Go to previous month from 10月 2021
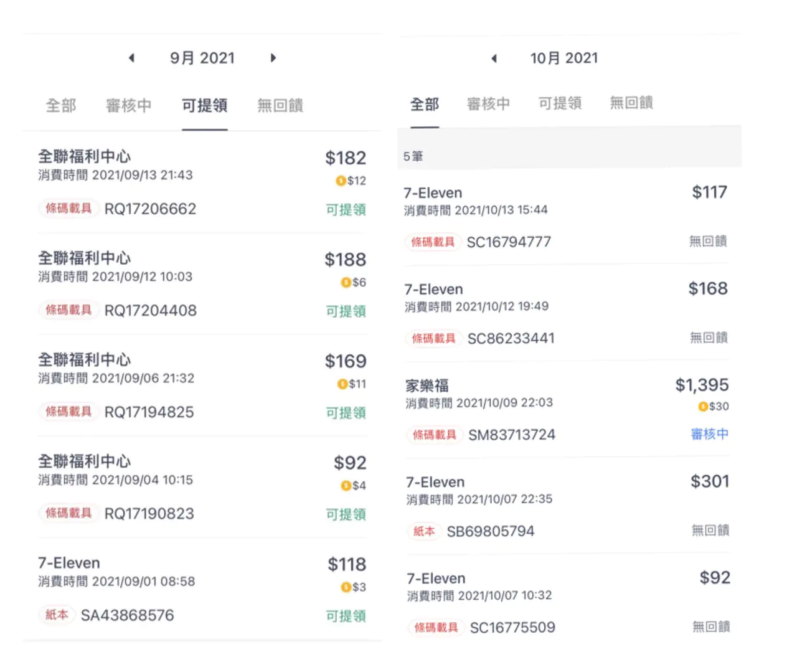Viewport: 797px width, 672px height. (x=494, y=59)
